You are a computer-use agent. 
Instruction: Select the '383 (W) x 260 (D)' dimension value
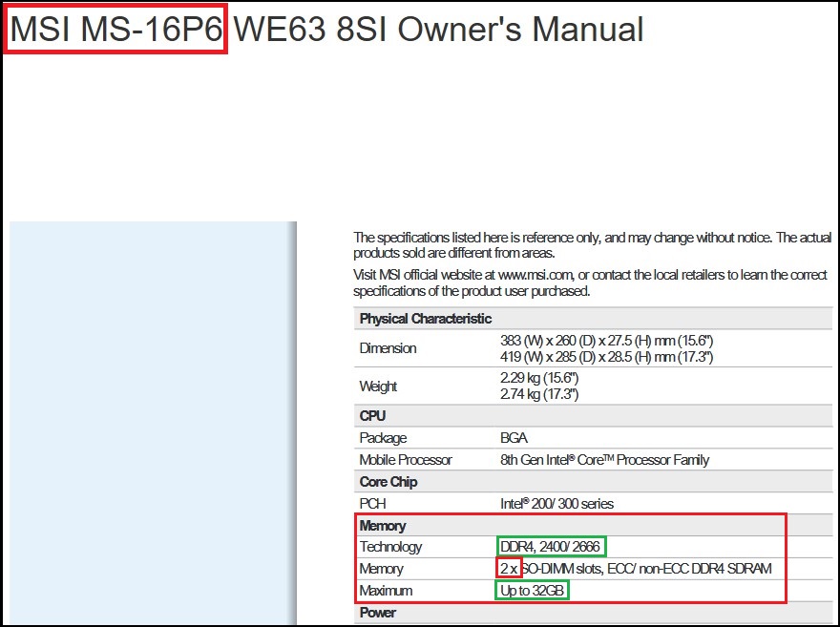pos(606,341)
